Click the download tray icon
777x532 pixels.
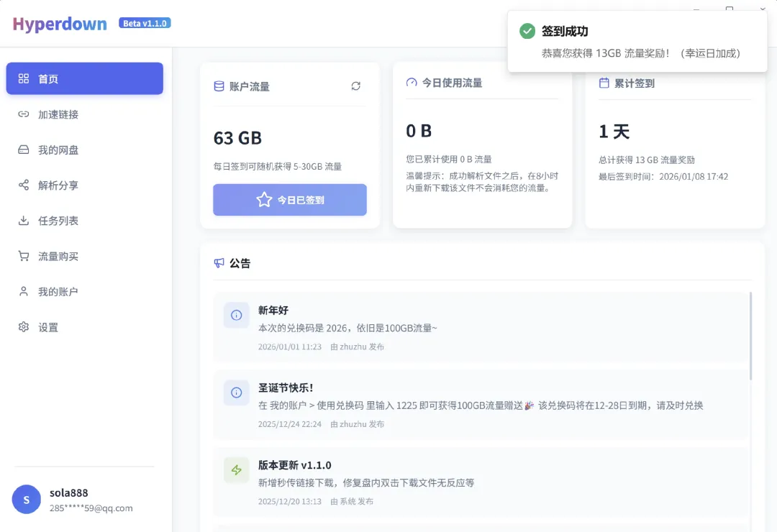23,221
